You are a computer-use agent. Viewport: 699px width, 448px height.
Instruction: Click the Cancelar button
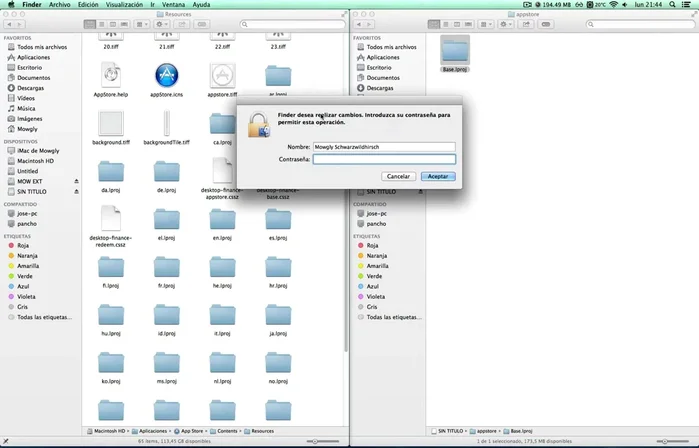[x=398, y=177]
